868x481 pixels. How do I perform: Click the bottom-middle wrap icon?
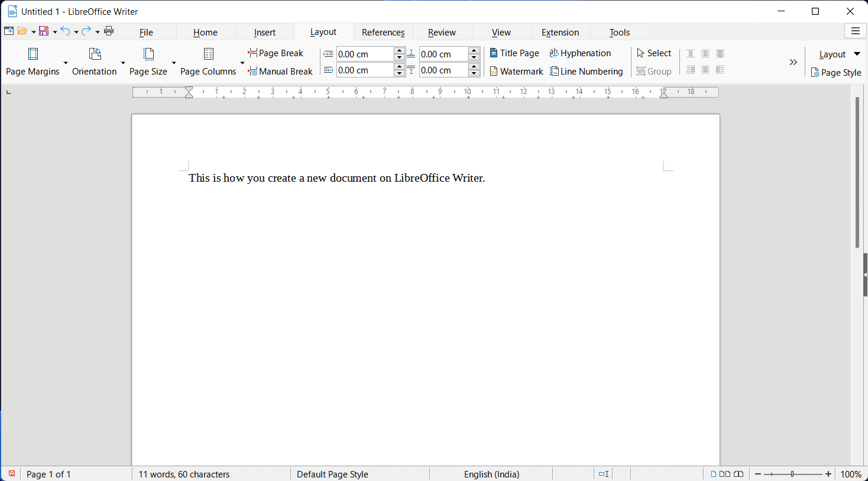pyautogui.click(x=705, y=70)
